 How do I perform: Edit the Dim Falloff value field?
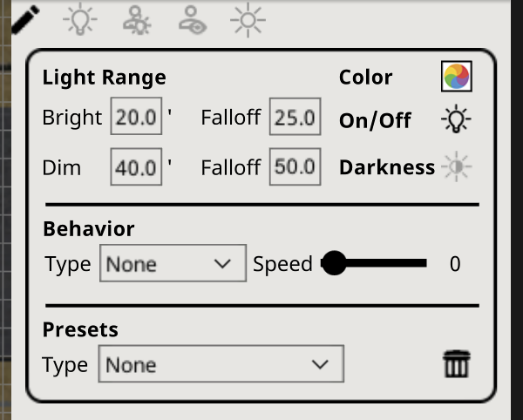[295, 167]
